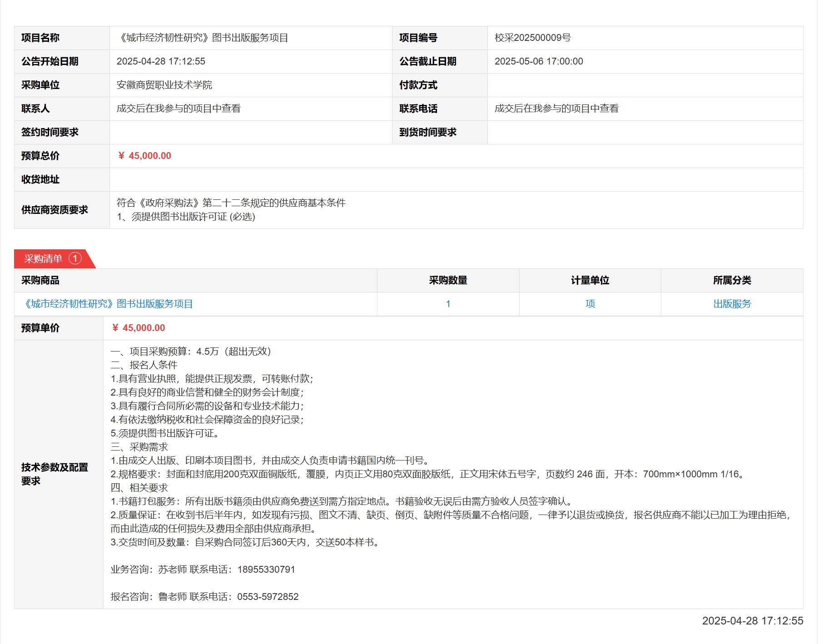The image size is (823, 644).
Task: Open the 《城市经济韧性研究》图书出版服务项目 blue link
Action: pyautogui.click(x=108, y=304)
